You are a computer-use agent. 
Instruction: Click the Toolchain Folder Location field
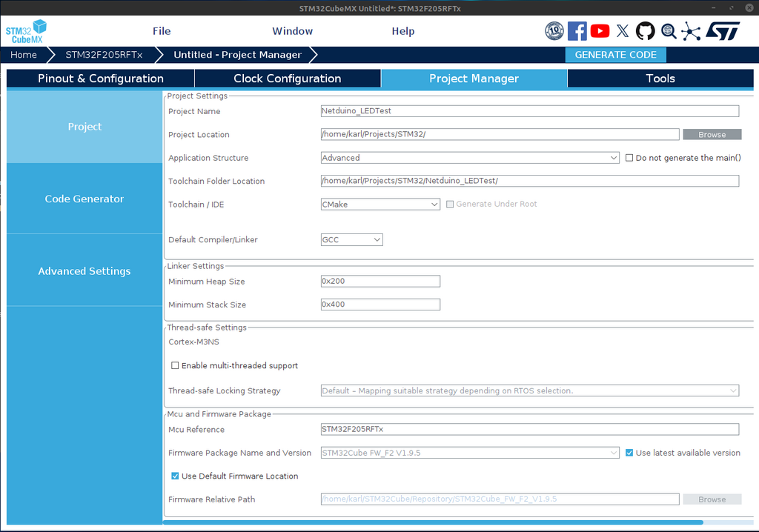[529, 181]
